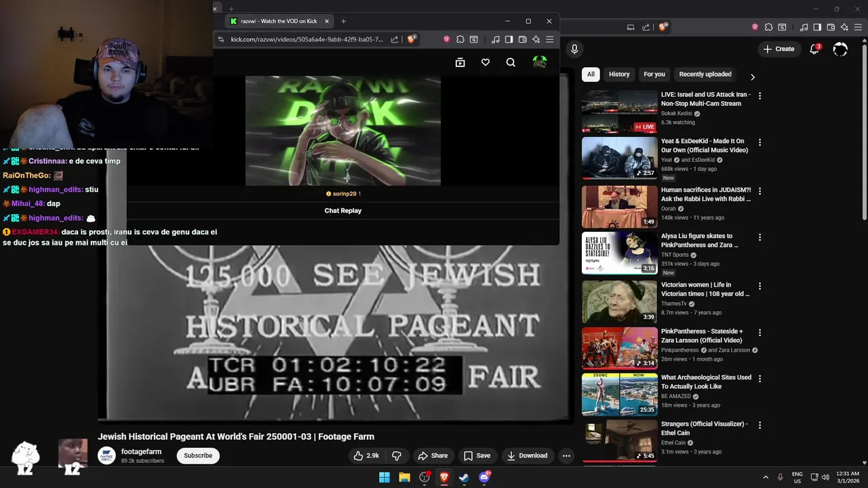The height and width of the screenshot is (488, 868).
Task: Select the All filter chip
Action: click(591, 75)
